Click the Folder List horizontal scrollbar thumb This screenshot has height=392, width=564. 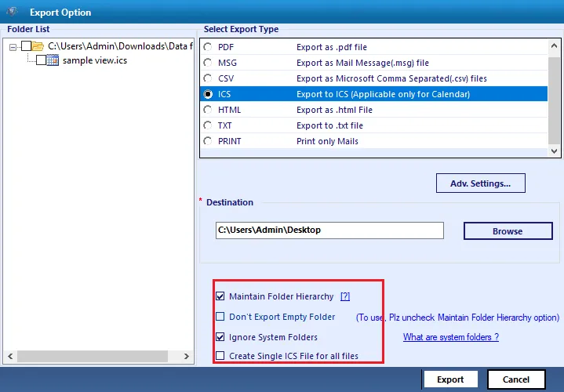[93, 357]
